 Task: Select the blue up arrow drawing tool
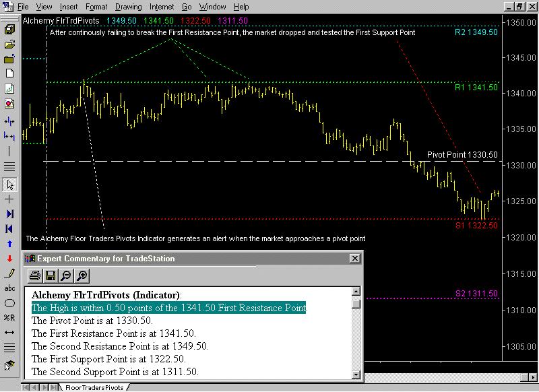pyautogui.click(x=9, y=244)
